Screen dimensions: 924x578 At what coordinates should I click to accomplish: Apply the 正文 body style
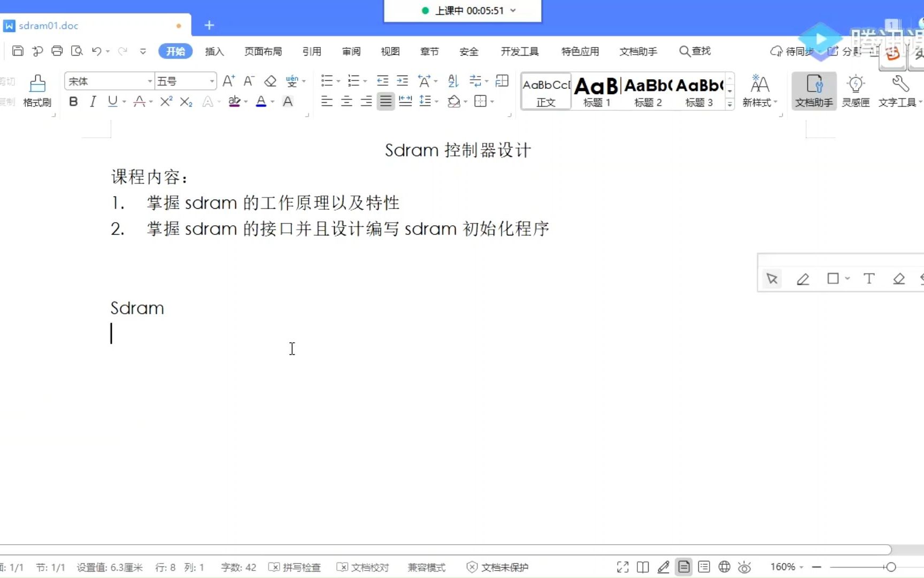pos(546,91)
